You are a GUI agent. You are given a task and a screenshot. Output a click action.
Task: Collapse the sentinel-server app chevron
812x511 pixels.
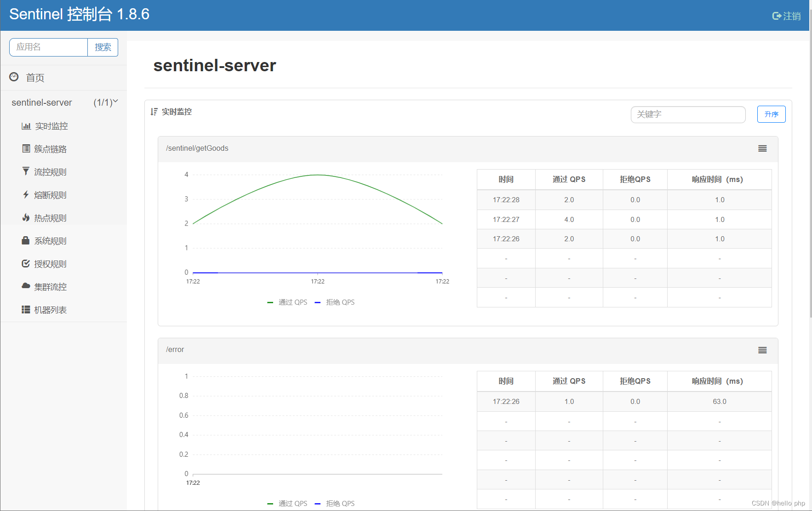[115, 101]
